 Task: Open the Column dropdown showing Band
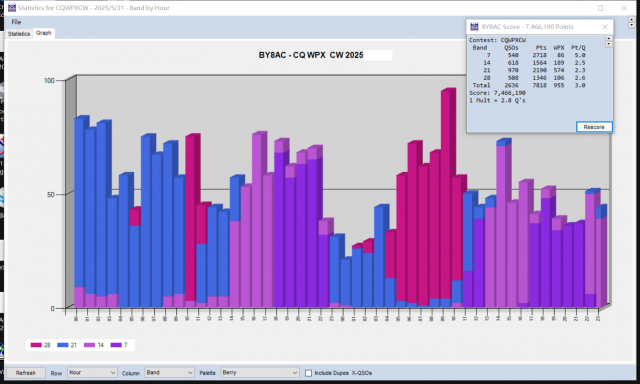[169, 373]
